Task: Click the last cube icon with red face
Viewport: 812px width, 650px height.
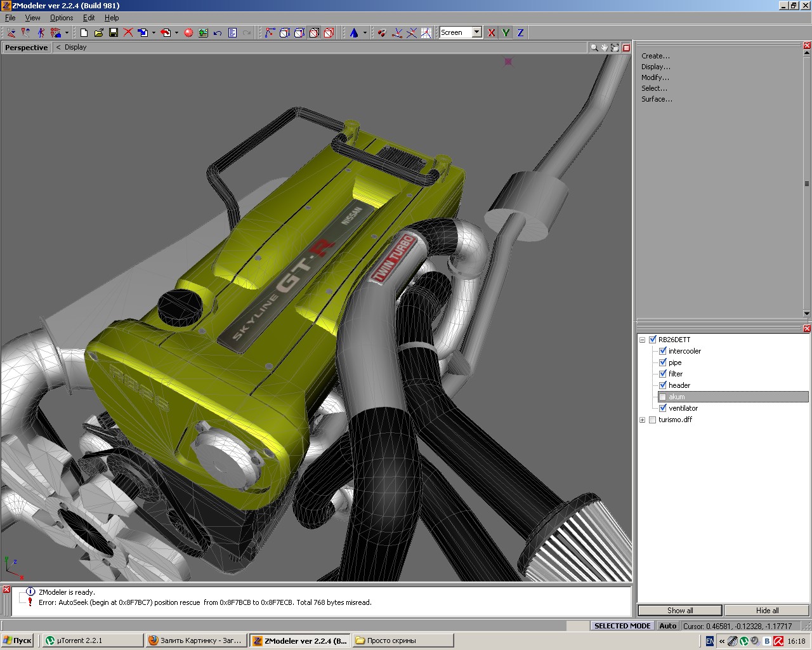Action: (329, 32)
